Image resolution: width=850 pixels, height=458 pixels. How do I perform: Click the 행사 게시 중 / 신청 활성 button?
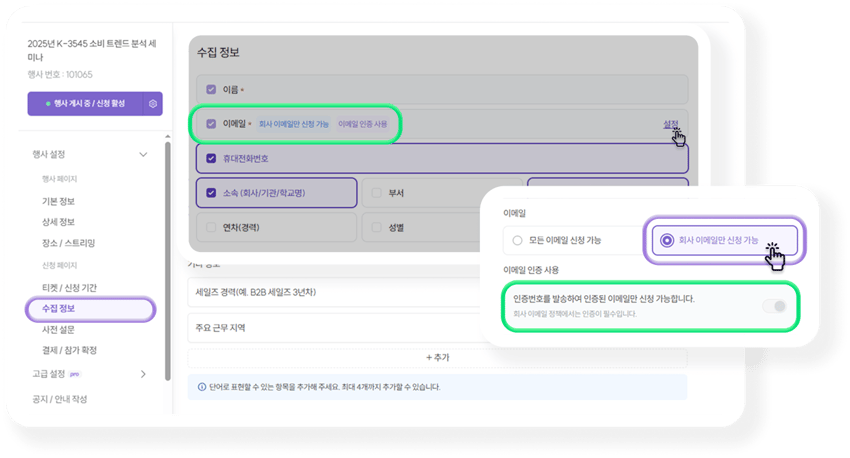tap(86, 104)
